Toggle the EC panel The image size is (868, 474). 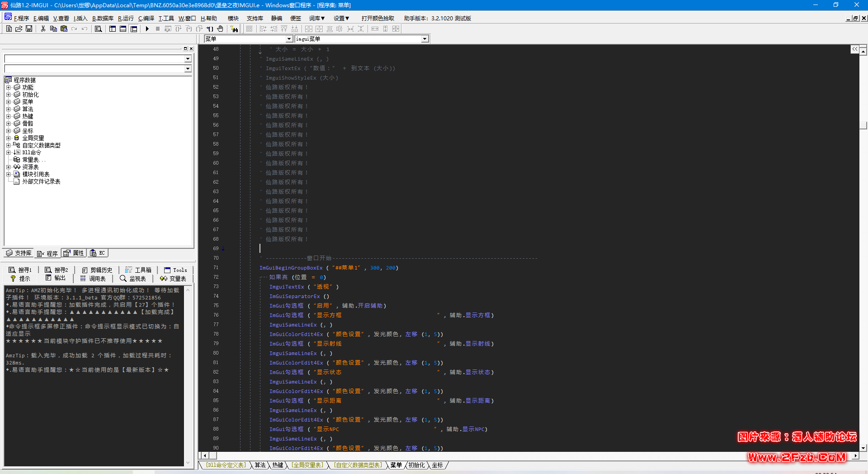point(98,253)
